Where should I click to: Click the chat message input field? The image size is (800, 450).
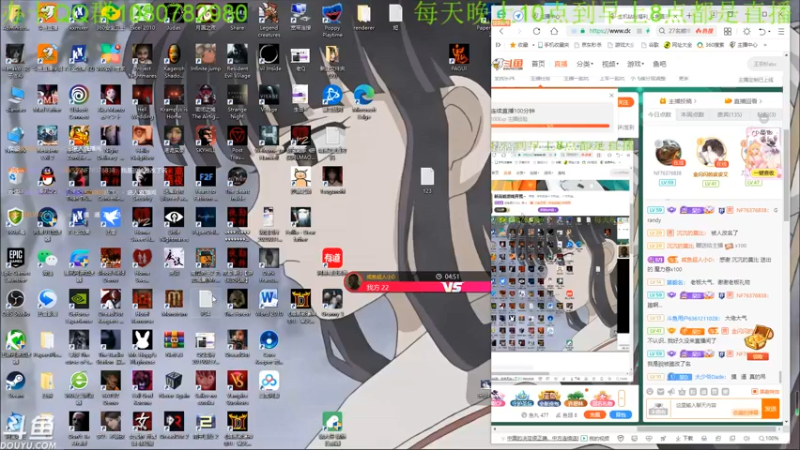(x=716, y=408)
